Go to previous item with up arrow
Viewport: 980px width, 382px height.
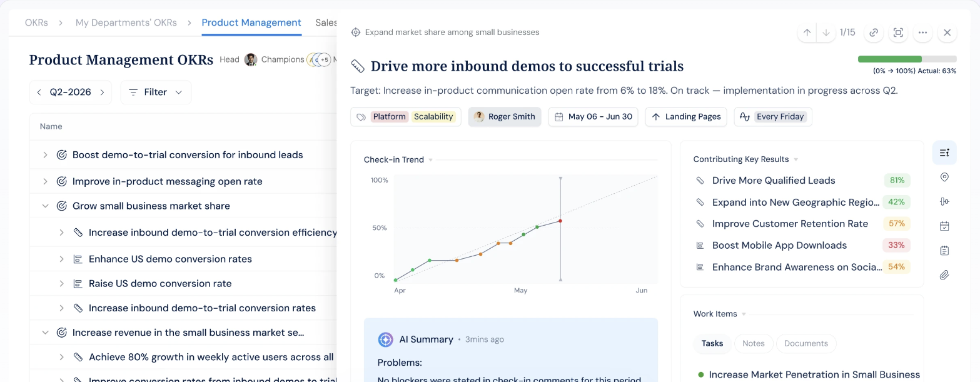pos(807,33)
